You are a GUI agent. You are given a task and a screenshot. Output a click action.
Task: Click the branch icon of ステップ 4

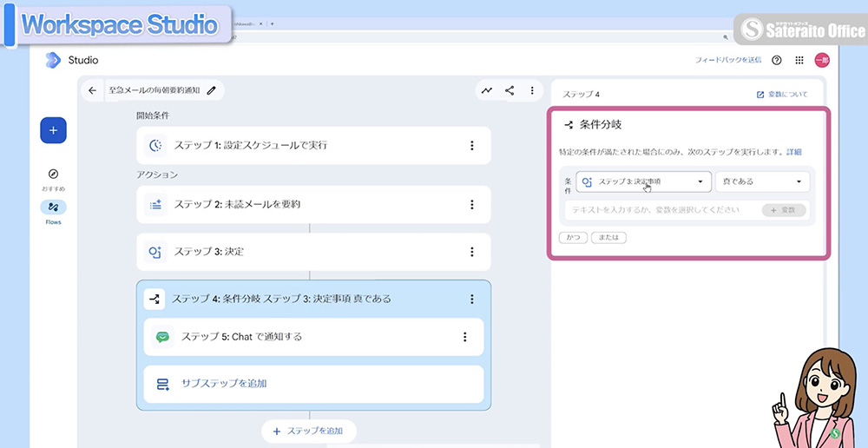click(x=155, y=299)
